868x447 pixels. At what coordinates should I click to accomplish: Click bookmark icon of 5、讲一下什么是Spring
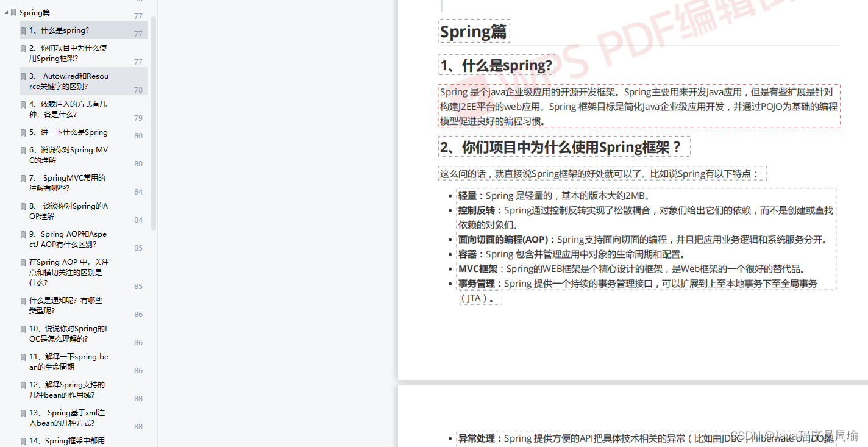pyautogui.click(x=23, y=132)
